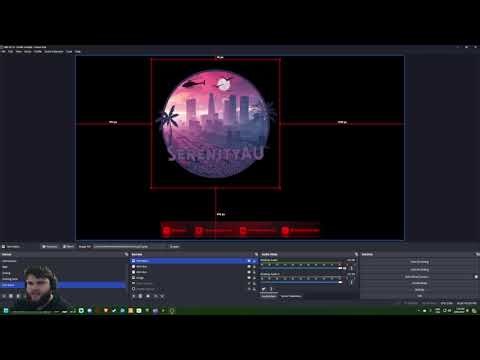Select the highlighted scene in the Scenes list

63,285
